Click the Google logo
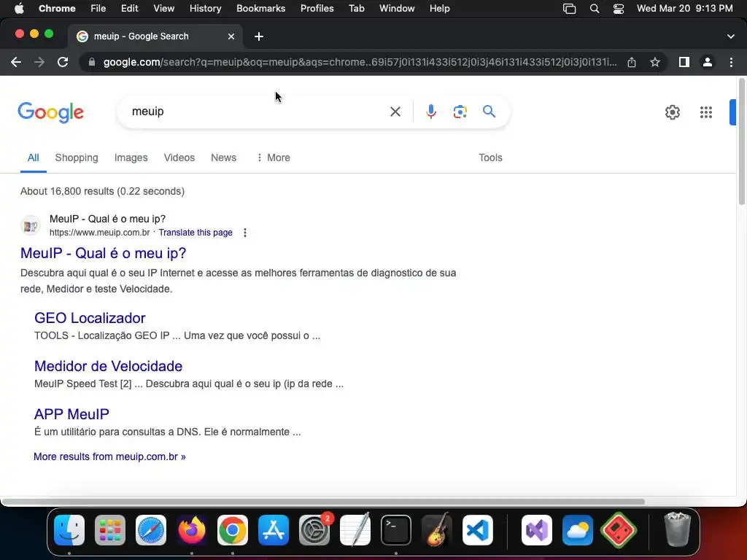 coord(50,112)
